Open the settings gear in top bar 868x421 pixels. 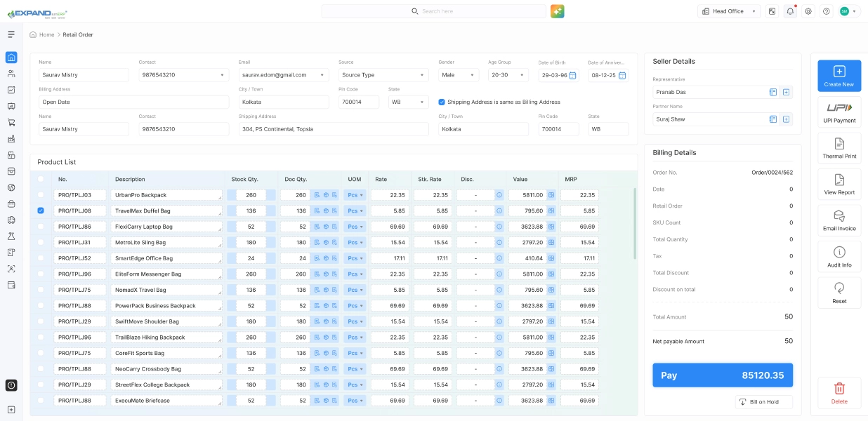pos(808,11)
